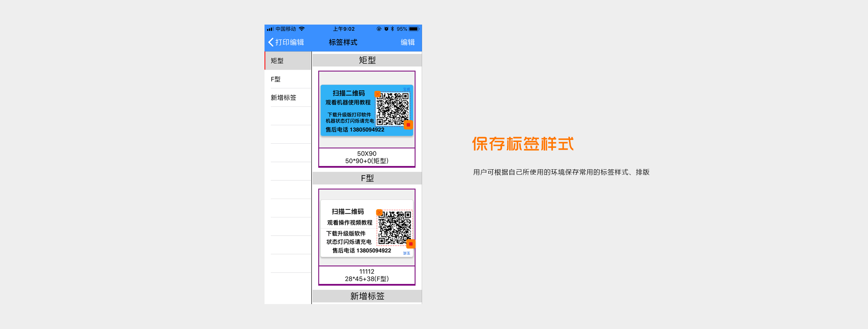Select the 矩型 category in the sidebar
Screen dimensions: 868x329
pyautogui.click(x=288, y=61)
